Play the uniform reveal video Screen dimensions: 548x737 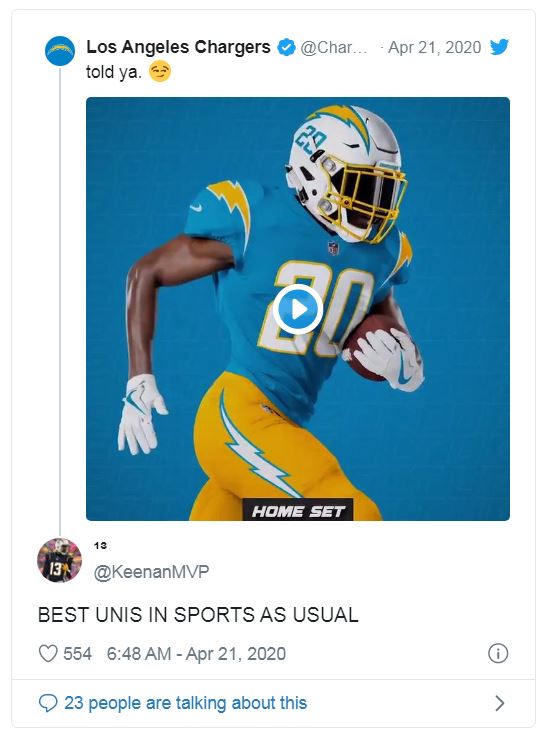(x=298, y=309)
